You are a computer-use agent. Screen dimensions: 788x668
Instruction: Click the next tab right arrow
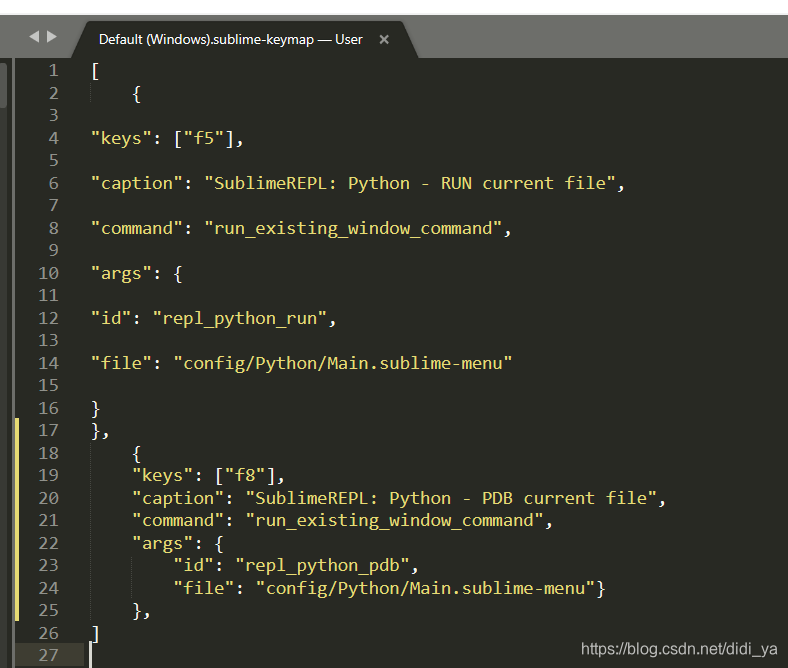point(52,36)
